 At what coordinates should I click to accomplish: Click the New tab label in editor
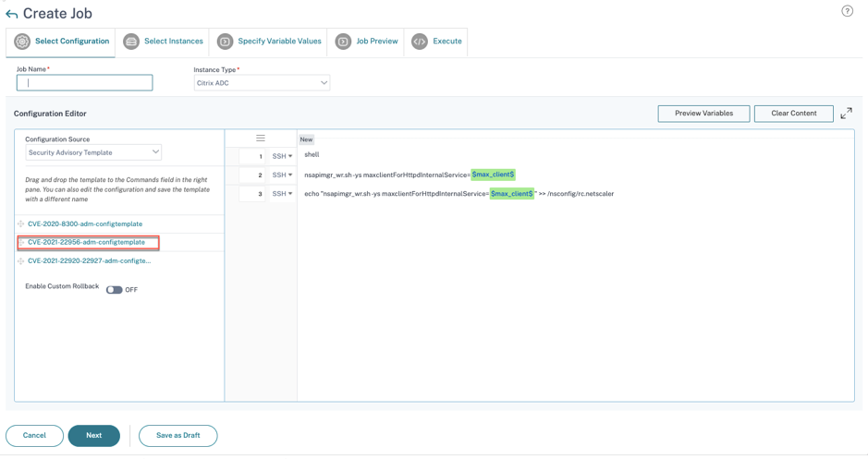[x=306, y=139]
